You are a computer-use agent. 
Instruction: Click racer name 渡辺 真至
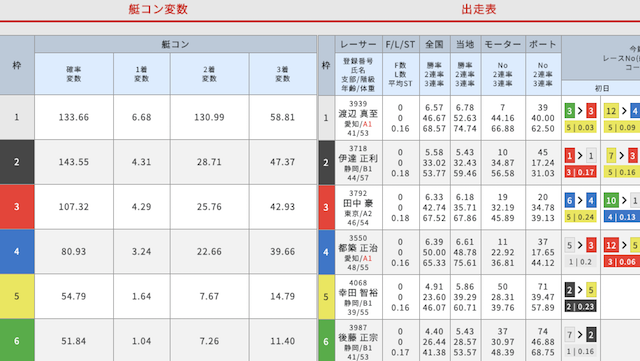point(358,114)
